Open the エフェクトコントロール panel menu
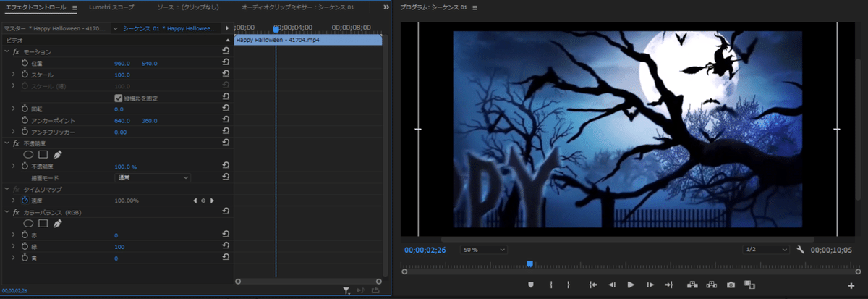This screenshot has height=299, width=868. click(75, 7)
